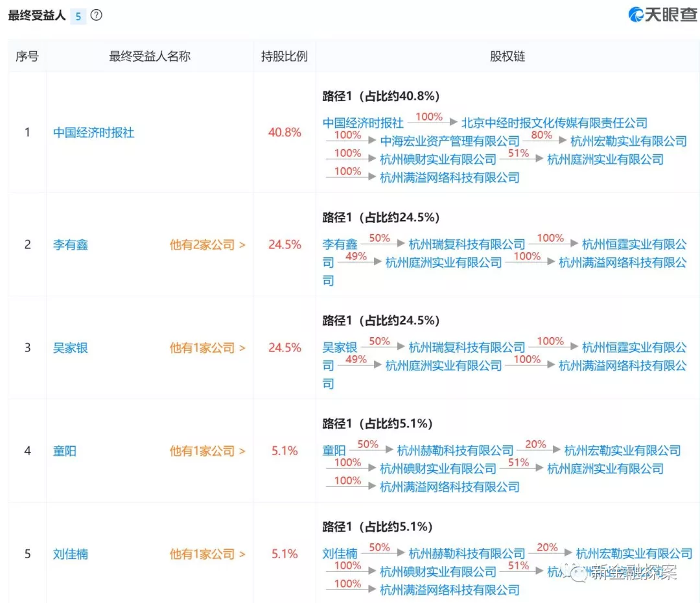Screen dimensions: 700x603
Task: Open beneficiary link 童阳 in name column
Action: click(x=64, y=451)
